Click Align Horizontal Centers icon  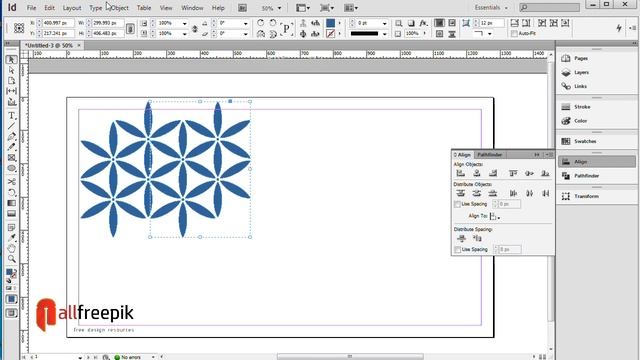[x=477, y=173]
